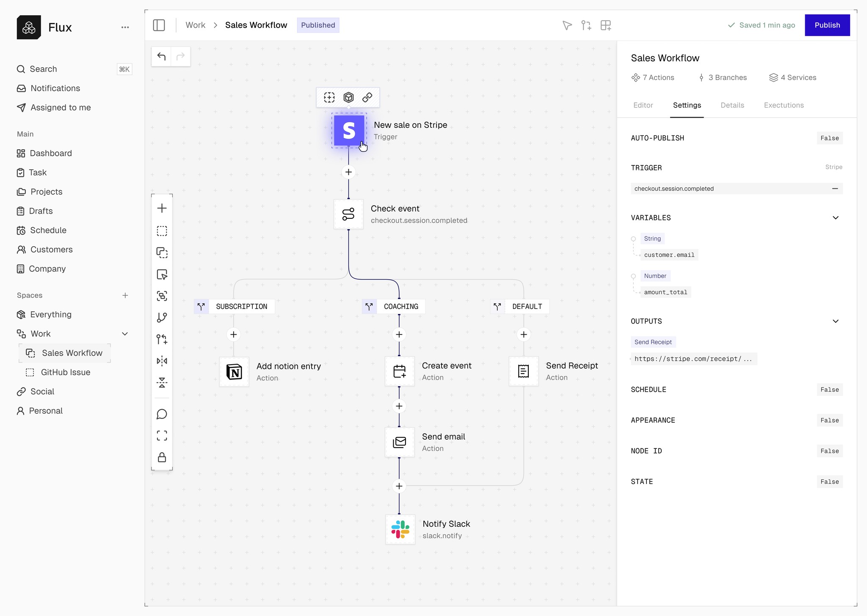Screen dimensions: 867x616
Task: Open the Editor tab
Action: tap(643, 105)
